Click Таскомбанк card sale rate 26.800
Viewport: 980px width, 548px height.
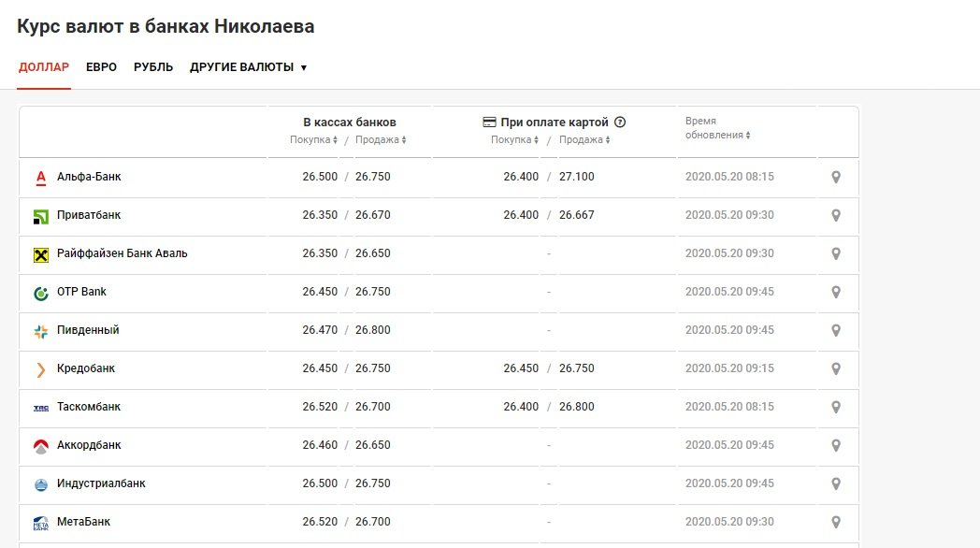[576, 407]
